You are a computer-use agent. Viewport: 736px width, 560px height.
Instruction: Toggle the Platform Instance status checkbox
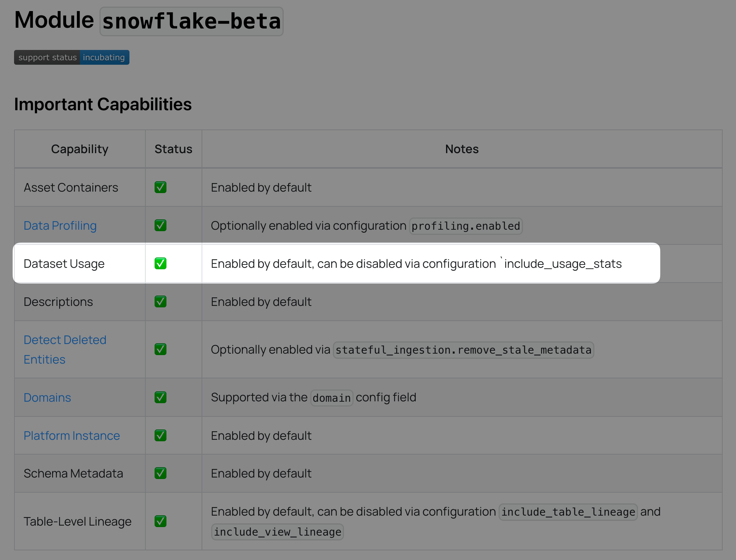(160, 435)
